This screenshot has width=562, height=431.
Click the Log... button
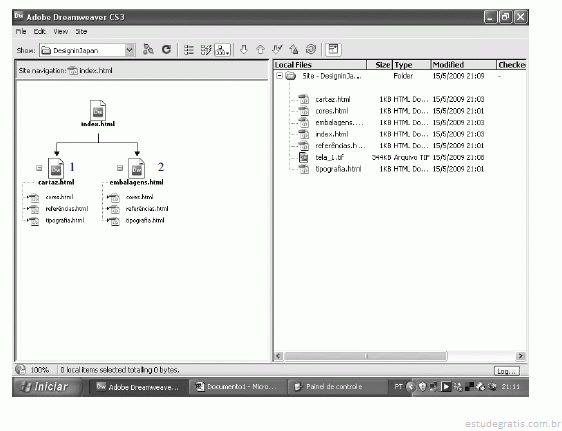(x=506, y=371)
